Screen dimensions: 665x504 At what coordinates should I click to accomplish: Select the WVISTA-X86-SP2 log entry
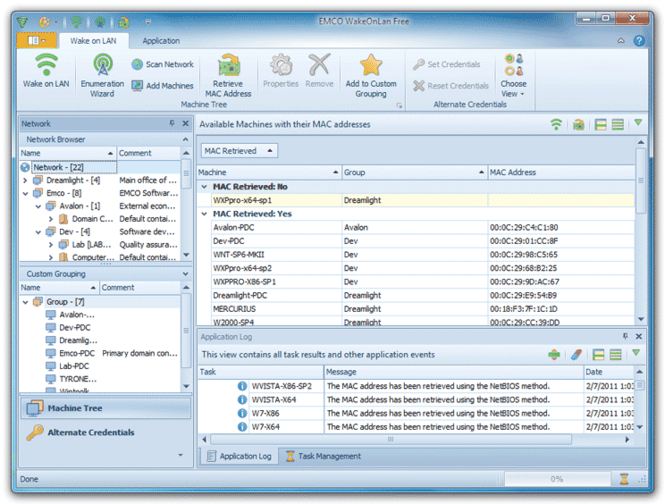[x=416, y=386]
